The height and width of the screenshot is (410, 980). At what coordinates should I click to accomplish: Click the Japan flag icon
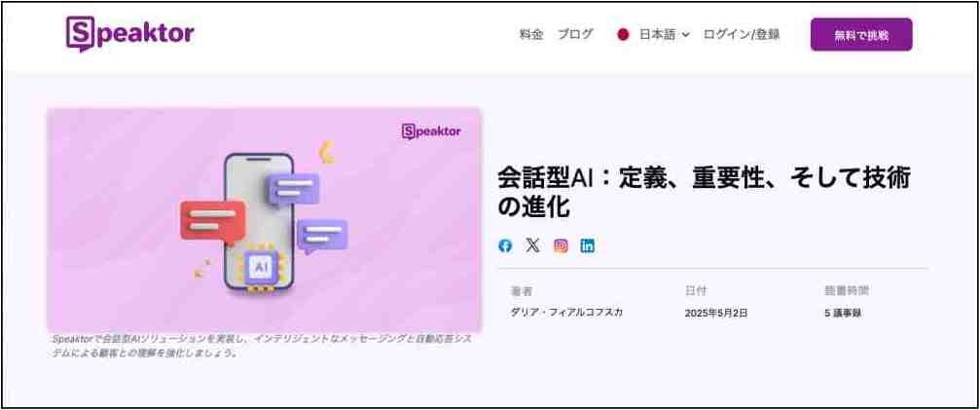[623, 35]
